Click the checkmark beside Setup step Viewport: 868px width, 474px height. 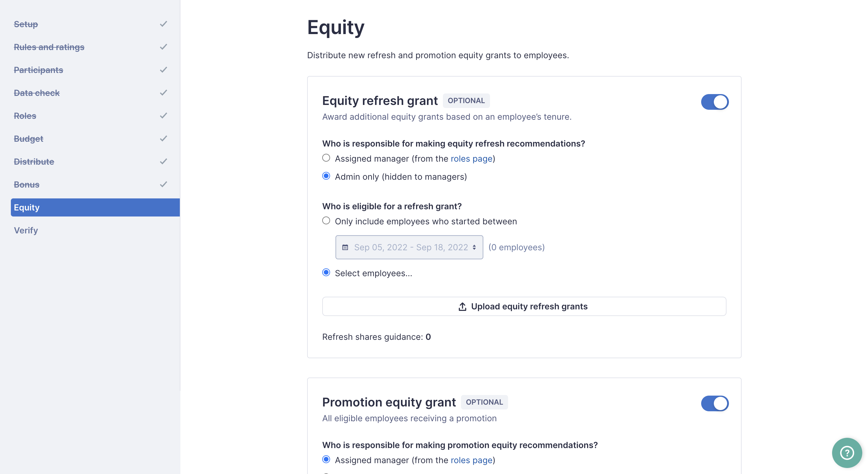tap(164, 24)
